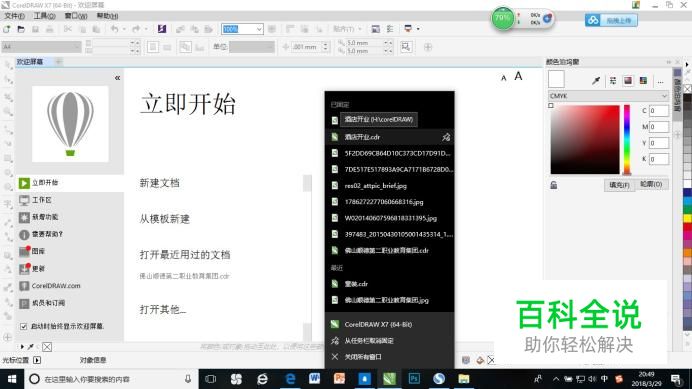
Task: Click the 填充(F) fill button
Action: pyautogui.click(x=619, y=185)
